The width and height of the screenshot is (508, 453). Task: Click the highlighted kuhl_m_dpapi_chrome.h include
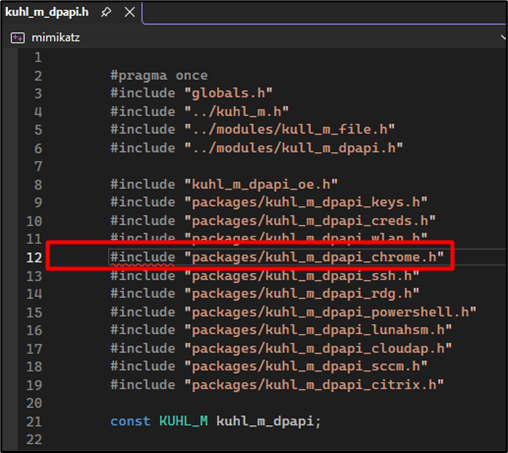click(314, 257)
